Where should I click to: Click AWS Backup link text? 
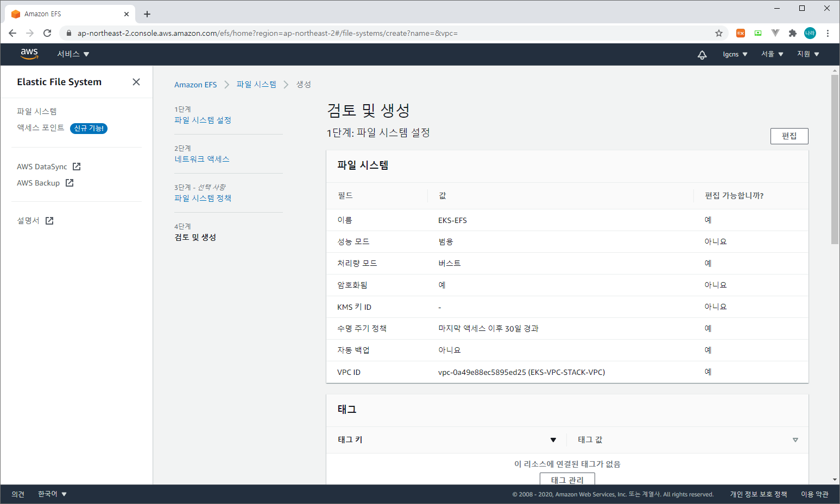coord(38,183)
